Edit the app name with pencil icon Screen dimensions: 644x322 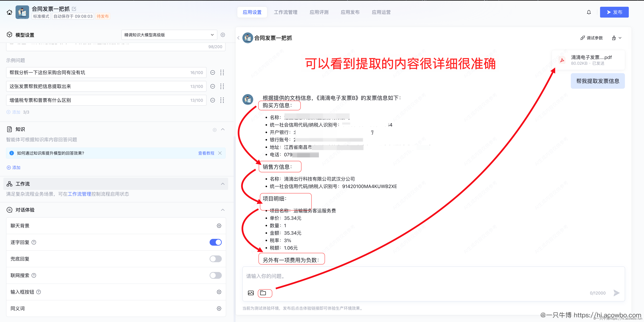74,9
